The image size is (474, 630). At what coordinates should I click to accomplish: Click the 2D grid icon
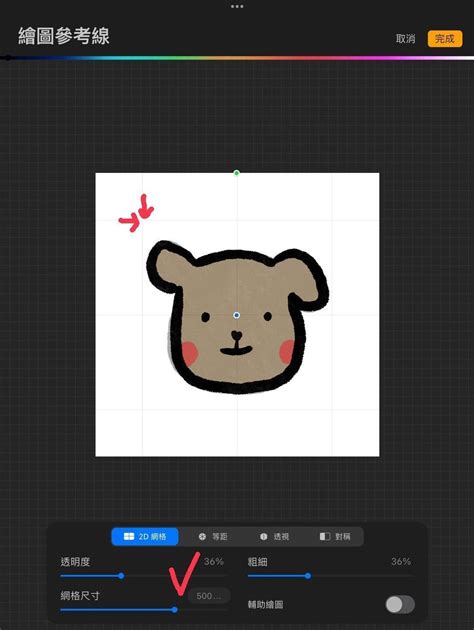[129, 536]
